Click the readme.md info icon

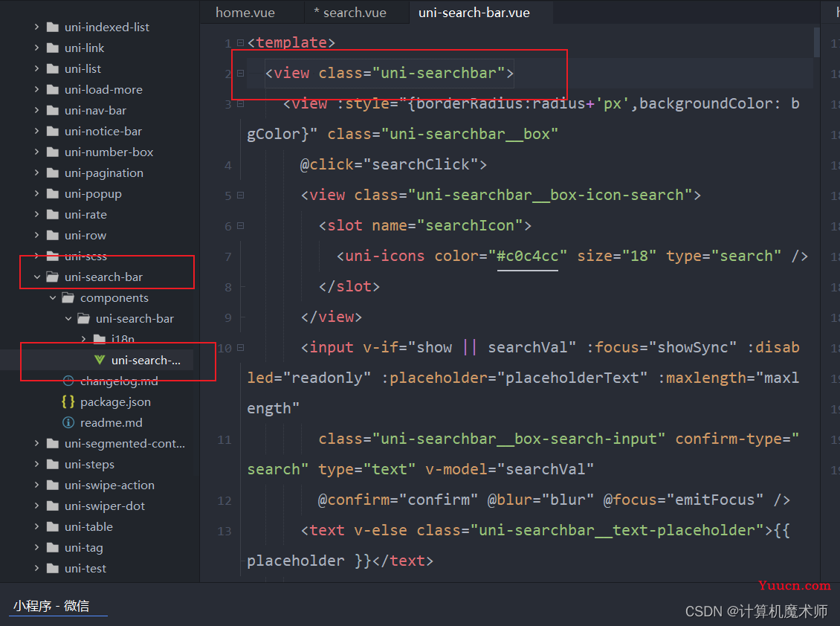tap(68, 422)
